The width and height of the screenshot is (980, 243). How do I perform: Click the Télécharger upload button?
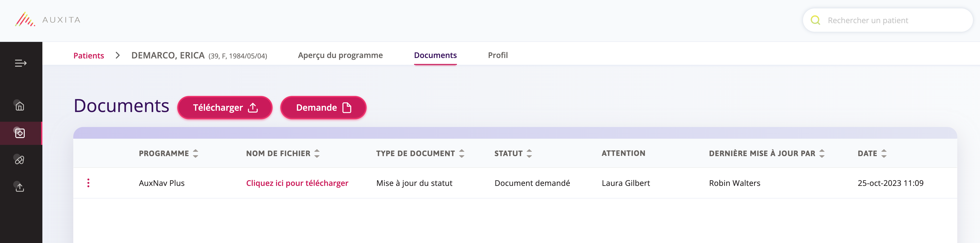click(225, 108)
